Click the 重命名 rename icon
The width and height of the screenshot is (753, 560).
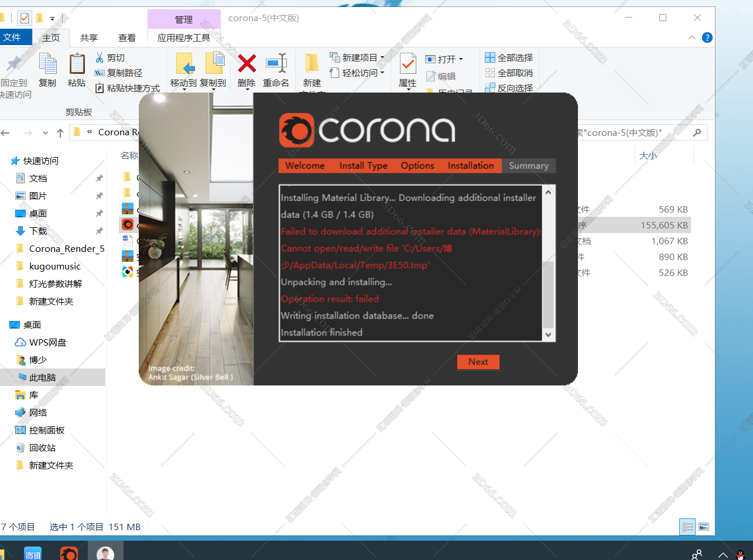(276, 63)
